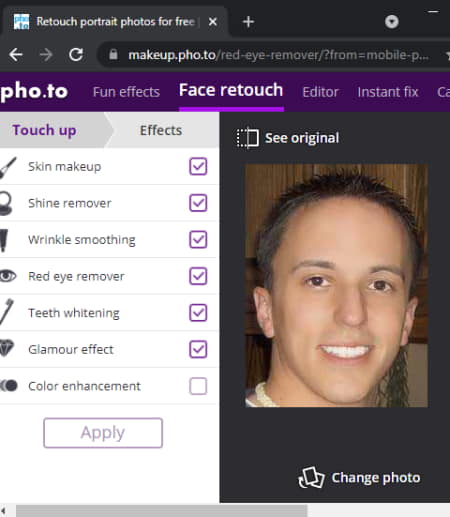Click the horizontal scrollbar left arrow
The image size is (450, 517).
point(4,511)
